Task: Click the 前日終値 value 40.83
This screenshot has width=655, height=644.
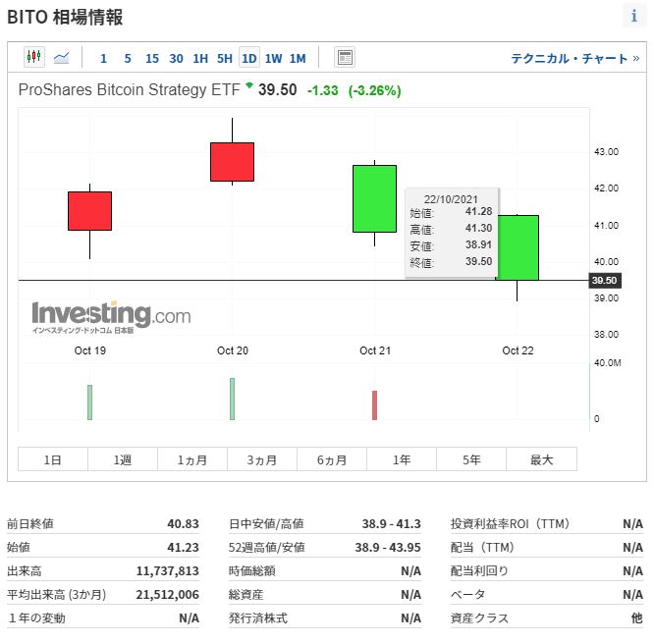Action: point(183,523)
